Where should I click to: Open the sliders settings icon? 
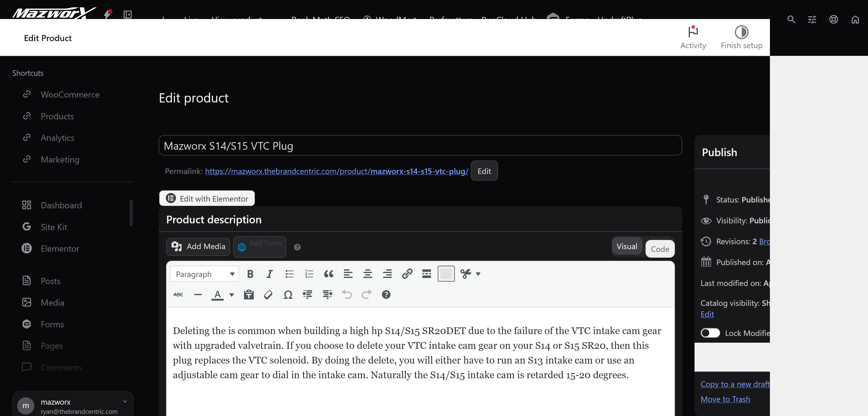pos(812,19)
